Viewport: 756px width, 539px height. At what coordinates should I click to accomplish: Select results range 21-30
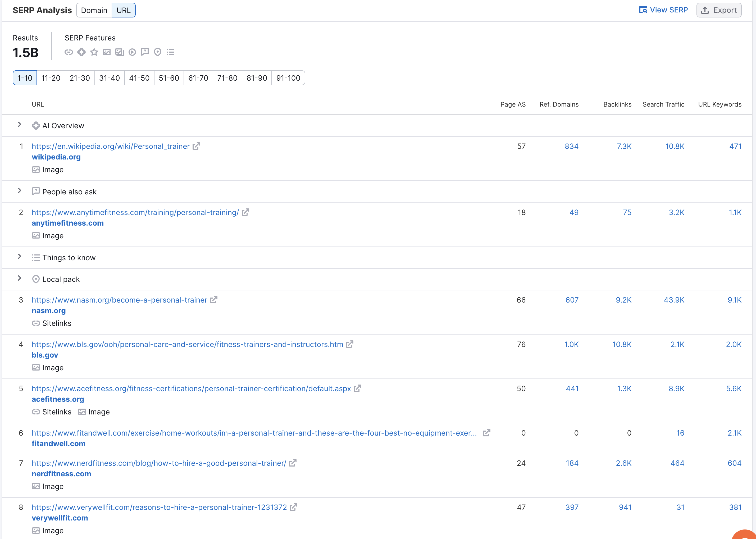coord(80,78)
